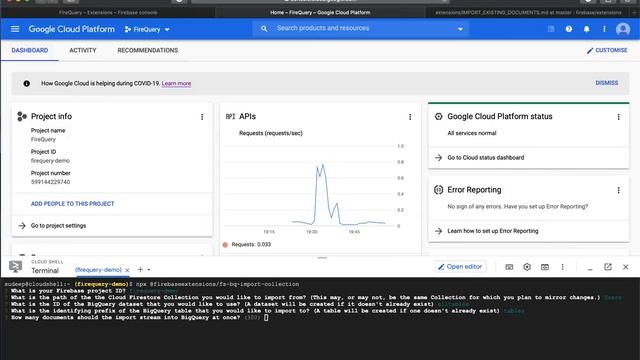
Task: Switch to the Recommendations tab
Action: tap(148, 50)
